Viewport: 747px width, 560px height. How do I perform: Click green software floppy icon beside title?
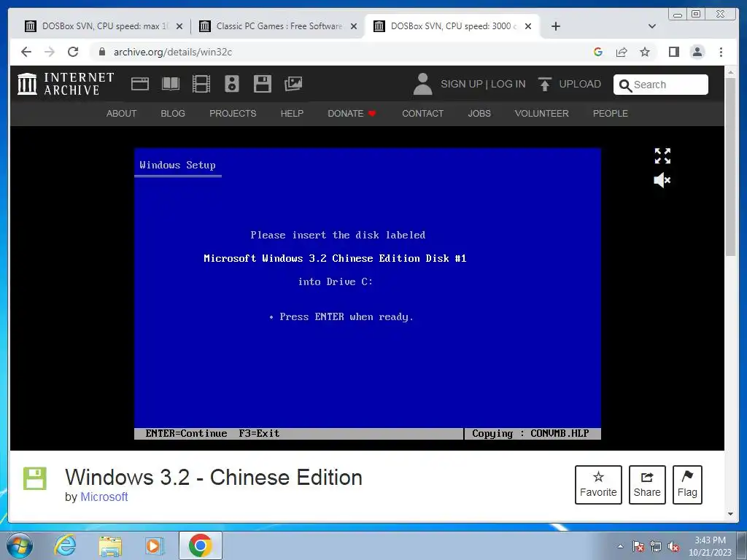point(35,478)
